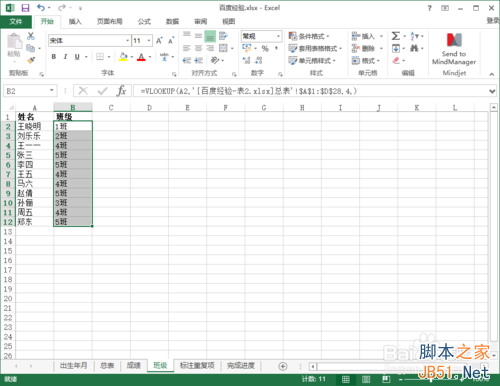500x386 pixels.
Task: Expand the Name Box dropdown B2
Action: [x=52, y=90]
